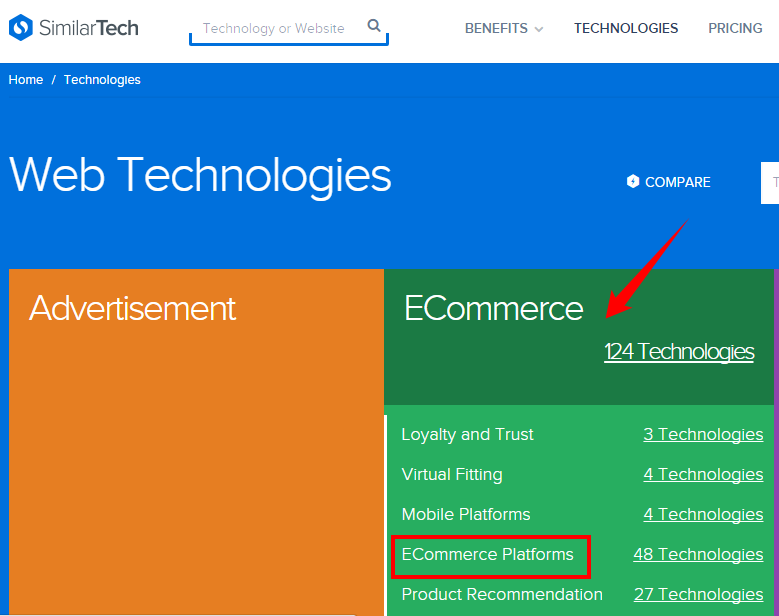Open the 3 Technologies link
779x616 pixels.
point(703,434)
